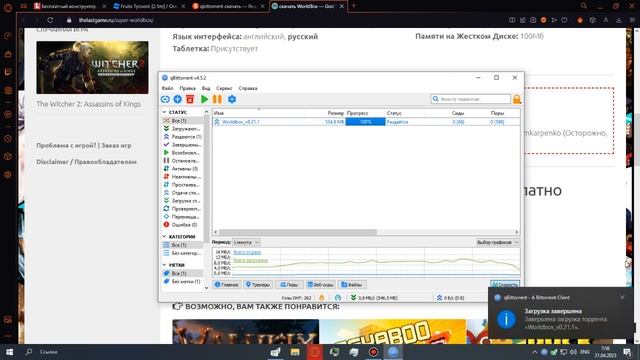640x360 pixels.
Task: Select Active (0) status filter
Action: [182, 169]
